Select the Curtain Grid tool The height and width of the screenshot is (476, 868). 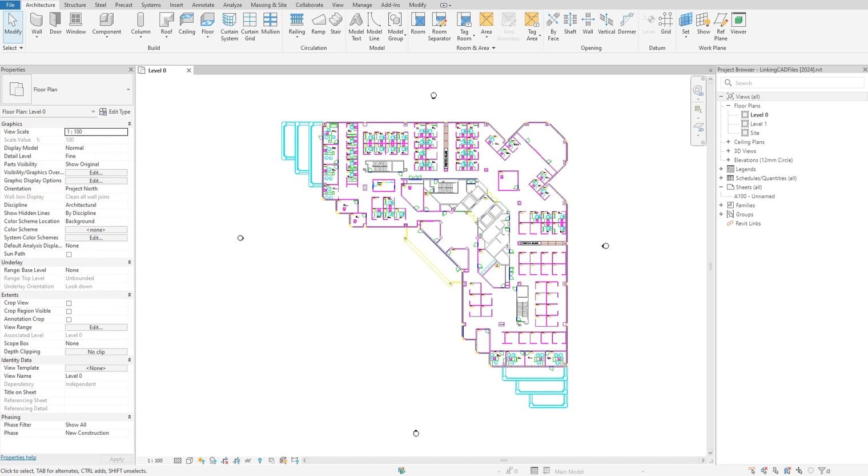[x=250, y=27]
